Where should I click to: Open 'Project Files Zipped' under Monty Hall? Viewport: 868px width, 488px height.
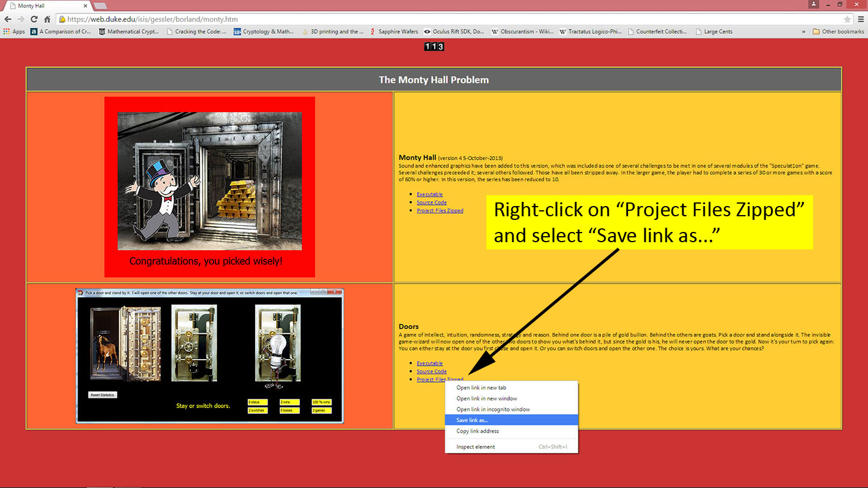(440, 210)
